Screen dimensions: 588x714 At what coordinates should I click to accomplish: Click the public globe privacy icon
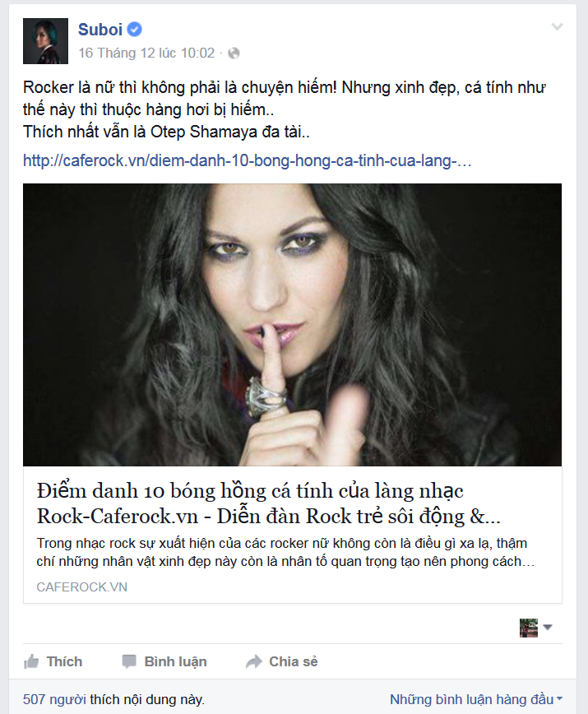click(x=234, y=53)
